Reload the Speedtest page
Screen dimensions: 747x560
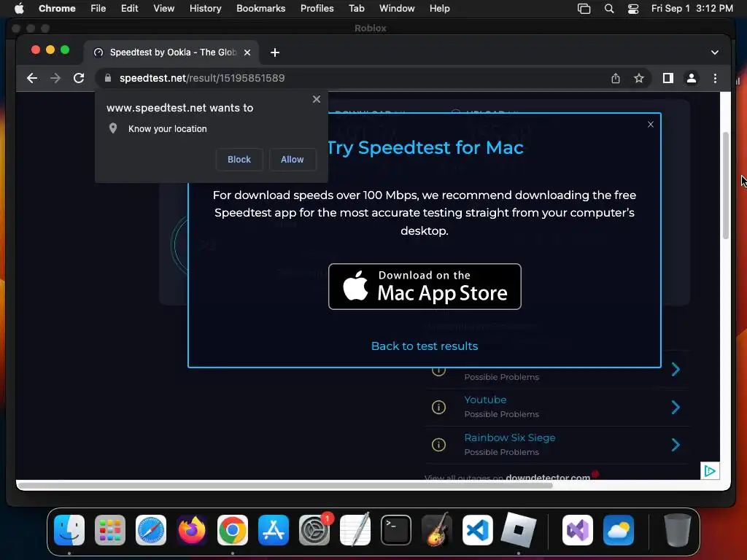[79, 78]
